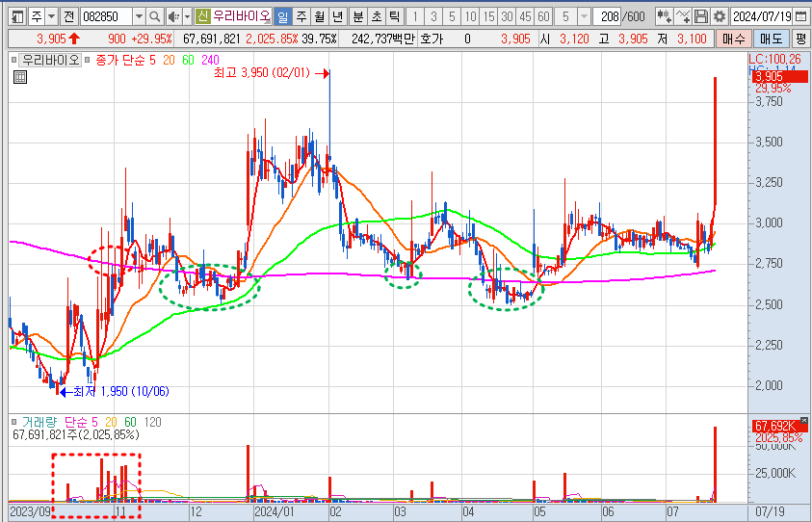Click the candle count field 208
This screenshot has width=812, height=522.
click(608, 17)
